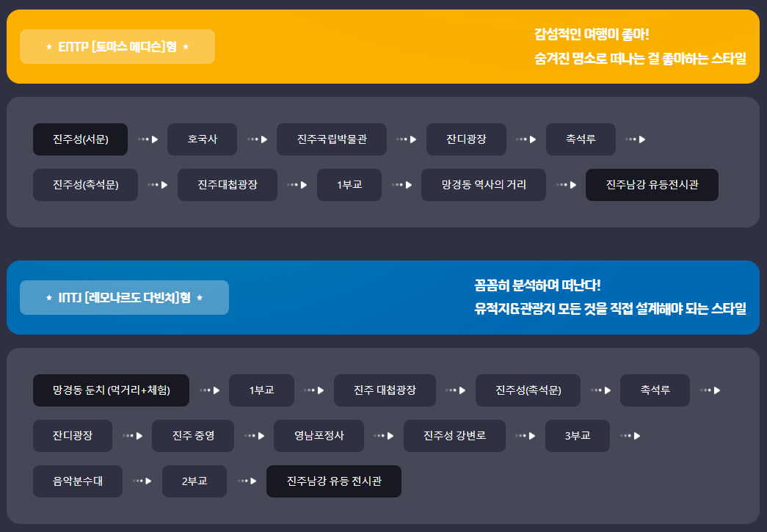Click the arrow icon after 망경동 둔치 card

click(x=210, y=391)
